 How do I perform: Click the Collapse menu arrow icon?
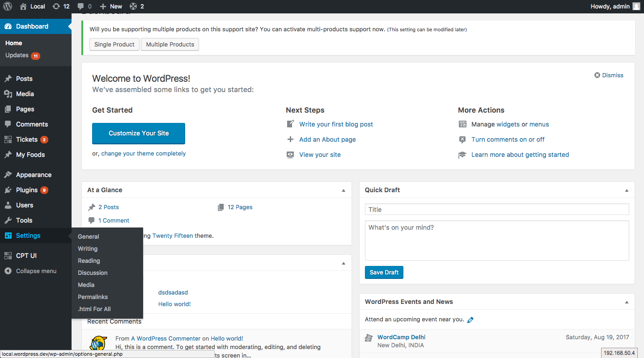(8, 271)
